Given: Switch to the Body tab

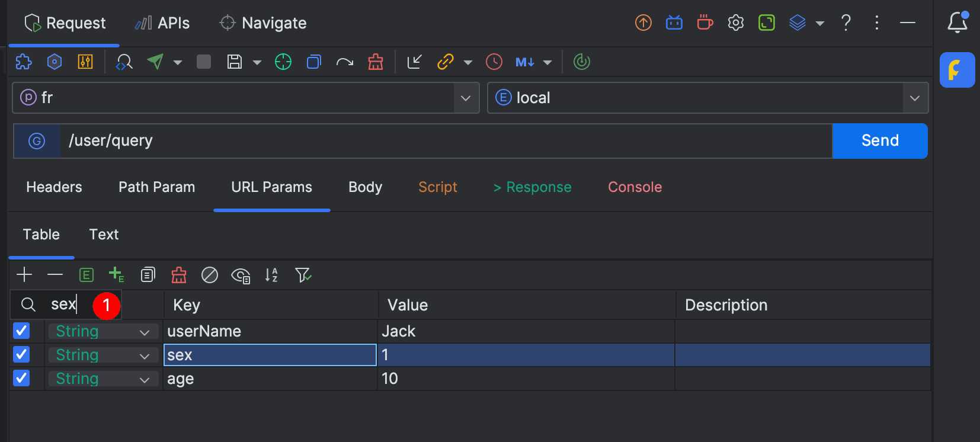Looking at the screenshot, I should pos(365,187).
